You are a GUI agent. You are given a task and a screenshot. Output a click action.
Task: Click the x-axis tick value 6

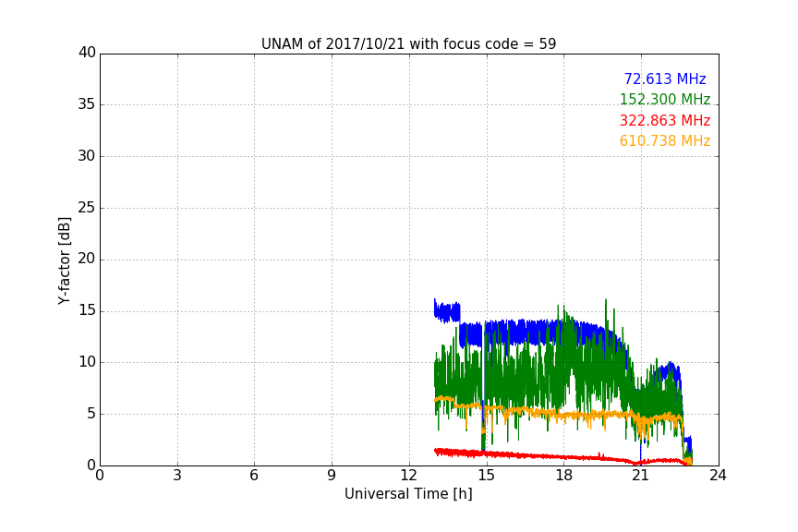click(255, 476)
